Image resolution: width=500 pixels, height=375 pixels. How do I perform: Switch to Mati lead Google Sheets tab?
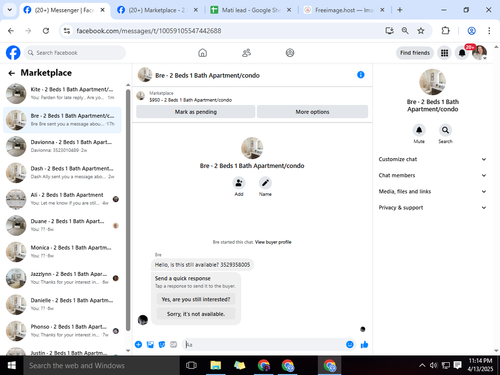tap(251, 10)
